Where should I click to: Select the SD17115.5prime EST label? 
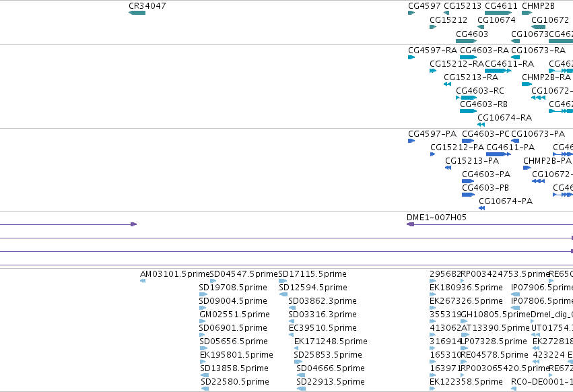point(312,274)
